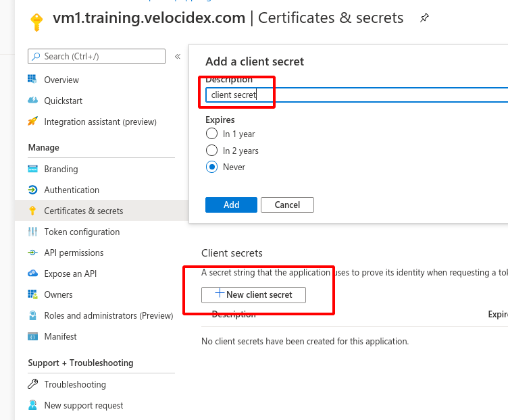Open Owners menu item
The width and height of the screenshot is (508, 420).
pyautogui.click(x=58, y=294)
